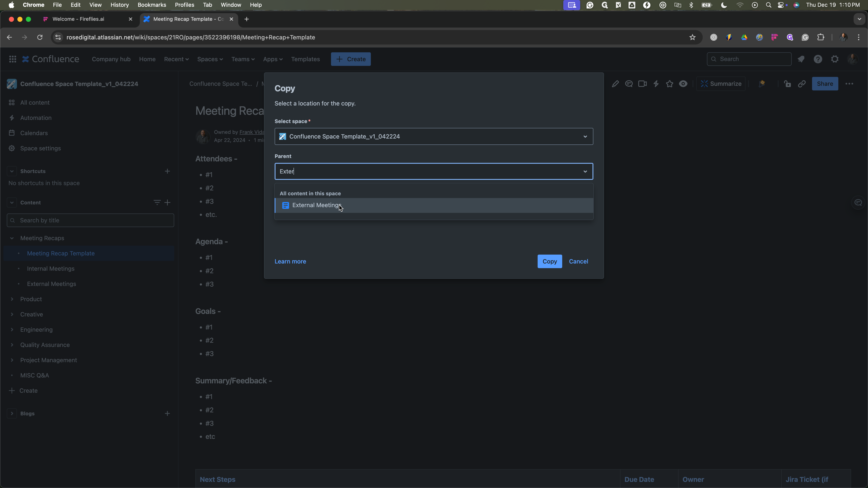Viewport: 868px width, 488px height.
Task: Open the Learn more link
Action: coord(290,261)
